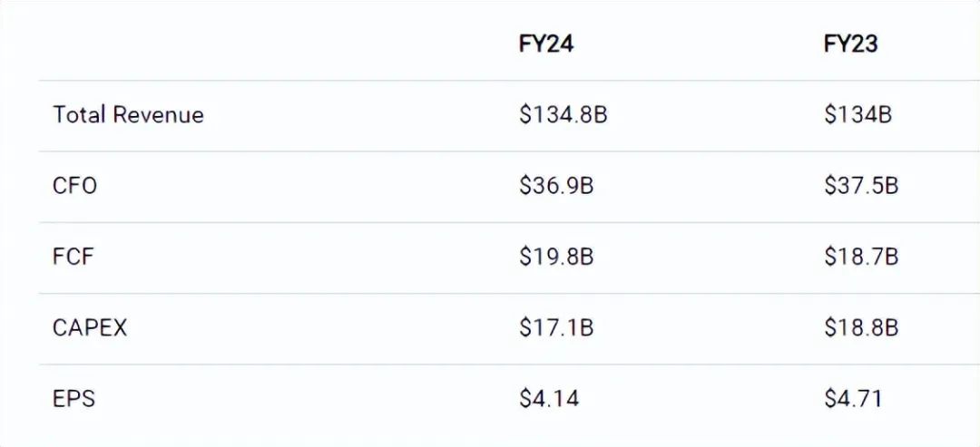Select the $37.5B CFO value
The image size is (980, 447).
[860, 186]
